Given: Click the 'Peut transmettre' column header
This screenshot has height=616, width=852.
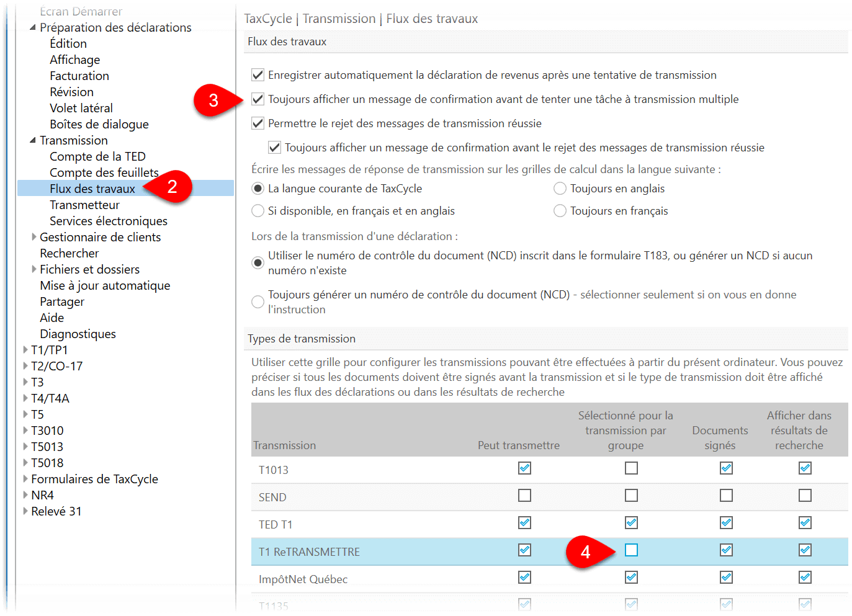Looking at the screenshot, I should click(519, 445).
